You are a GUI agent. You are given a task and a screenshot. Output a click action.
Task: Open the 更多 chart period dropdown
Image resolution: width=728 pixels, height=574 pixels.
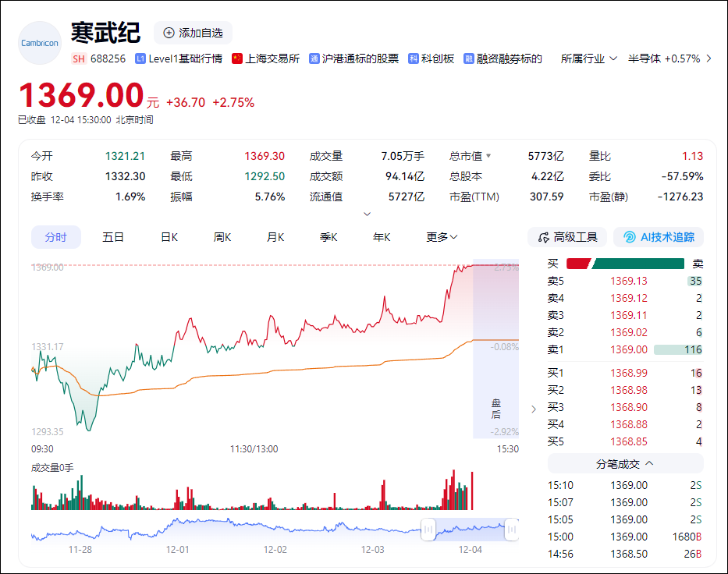point(442,237)
